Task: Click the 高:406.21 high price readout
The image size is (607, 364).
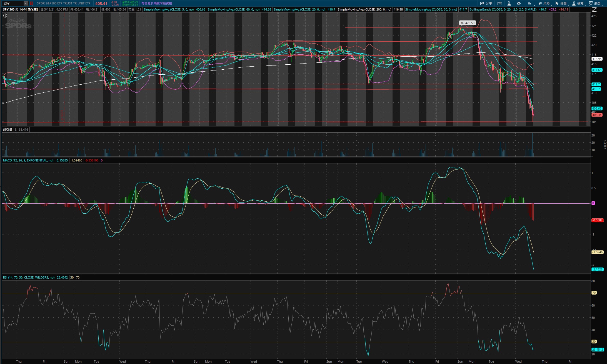Action: [x=93, y=9]
